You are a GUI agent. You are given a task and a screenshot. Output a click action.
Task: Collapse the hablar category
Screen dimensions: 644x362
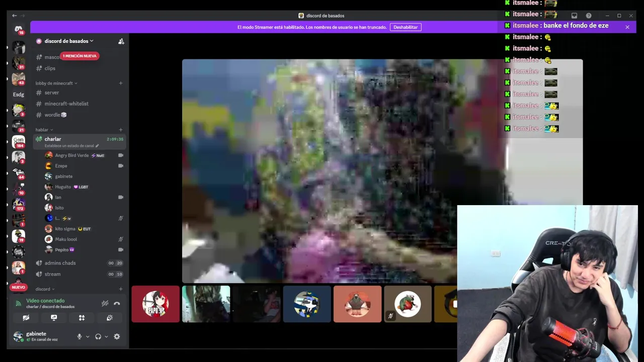(44, 130)
